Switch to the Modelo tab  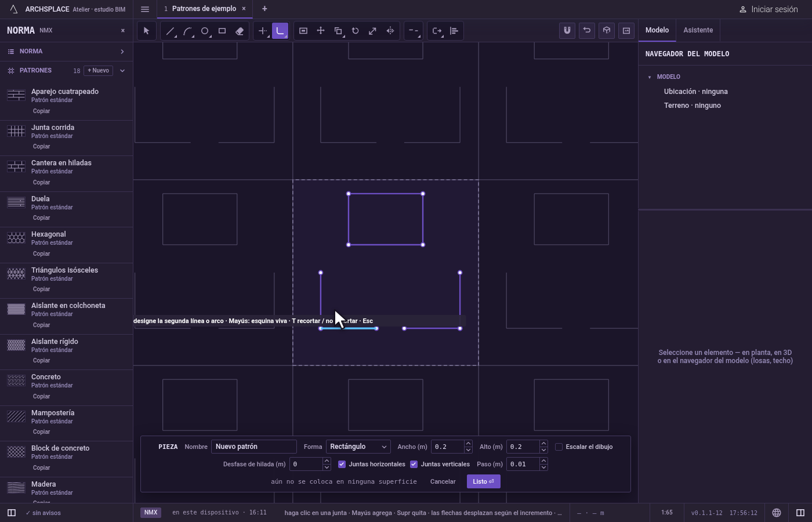click(657, 30)
